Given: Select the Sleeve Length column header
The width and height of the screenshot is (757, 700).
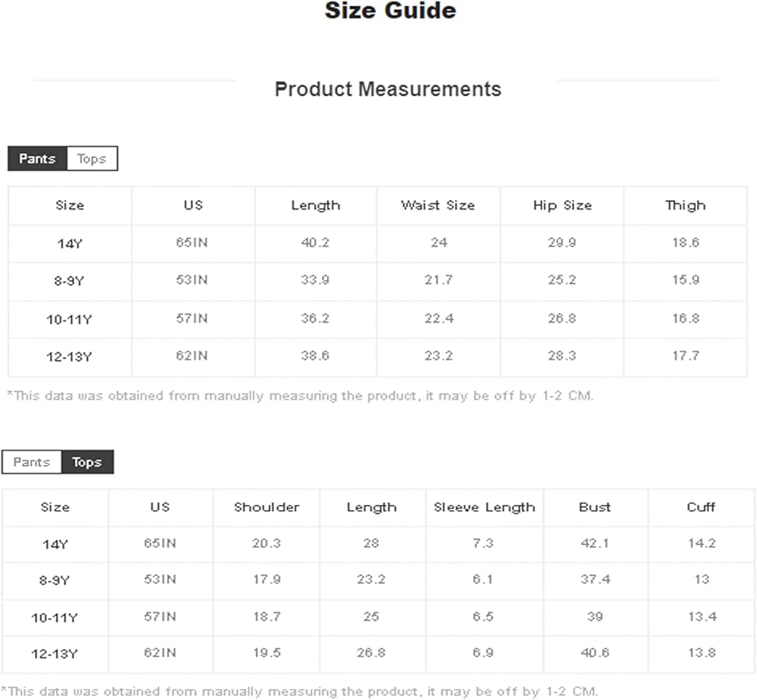Looking at the screenshot, I should click(x=484, y=507).
